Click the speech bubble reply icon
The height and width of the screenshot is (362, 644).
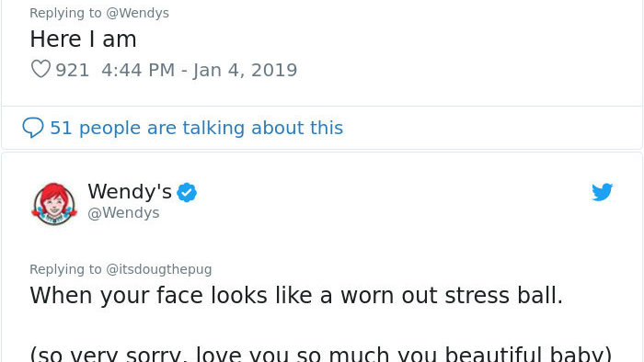(33, 128)
